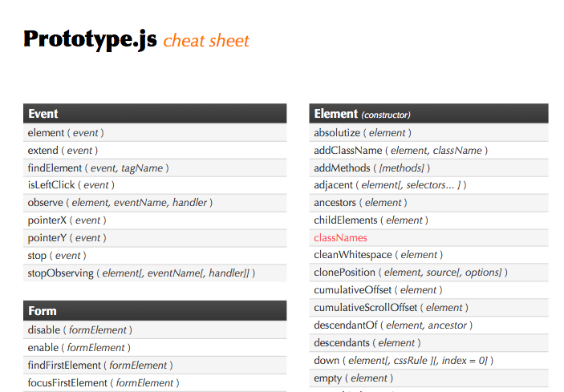The width and height of the screenshot is (564, 392).
Task: Click the adjacent ( element[, selectors... ] ) row
Action: (x=428, y=185)
